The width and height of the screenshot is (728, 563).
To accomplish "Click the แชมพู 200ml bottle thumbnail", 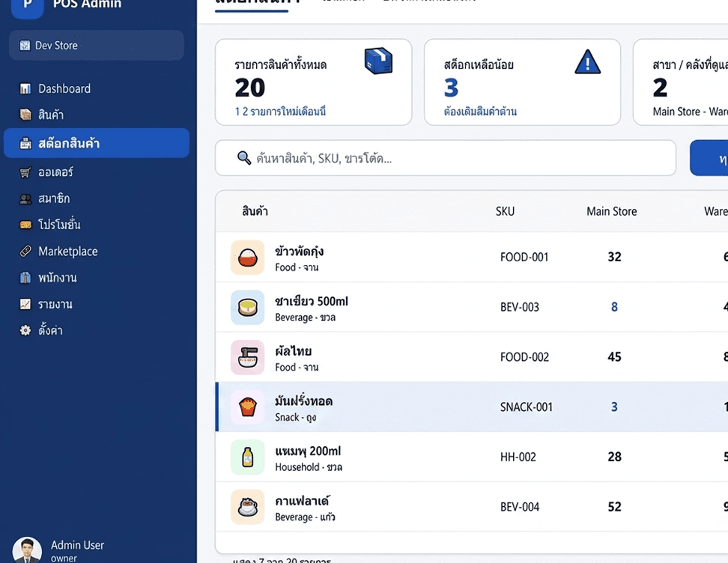I will [x=247, y=457].
